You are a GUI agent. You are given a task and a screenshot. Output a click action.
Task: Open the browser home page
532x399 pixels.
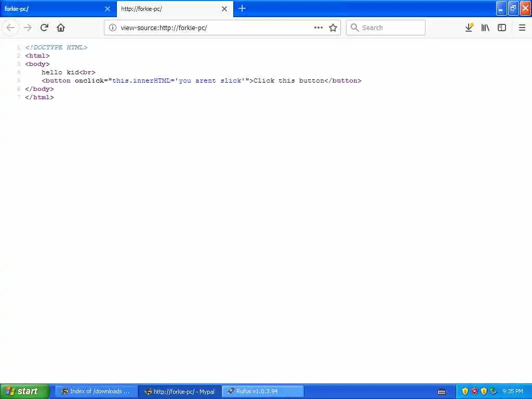click(61, 28)
